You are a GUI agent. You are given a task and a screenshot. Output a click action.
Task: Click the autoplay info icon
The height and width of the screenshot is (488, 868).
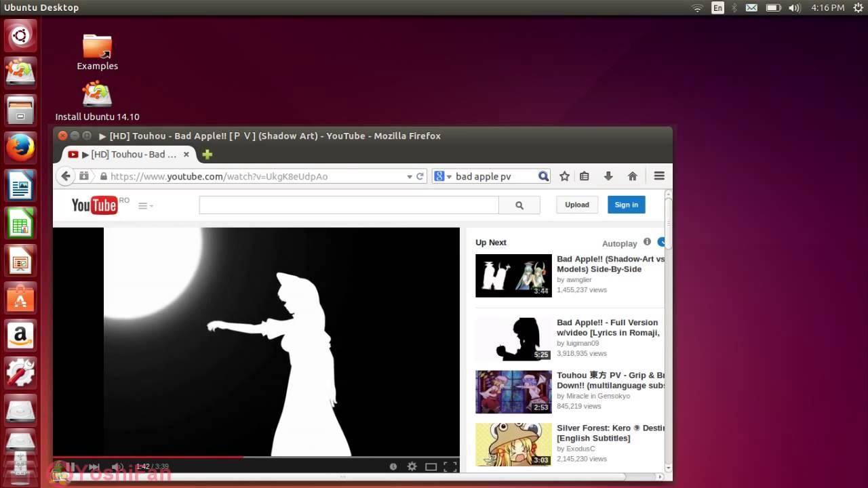(x=647, y=242)
